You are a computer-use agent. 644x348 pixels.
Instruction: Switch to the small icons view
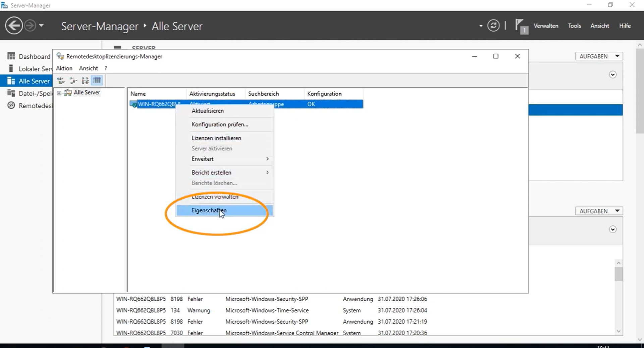pyautogui.click(x=73, y=81)
